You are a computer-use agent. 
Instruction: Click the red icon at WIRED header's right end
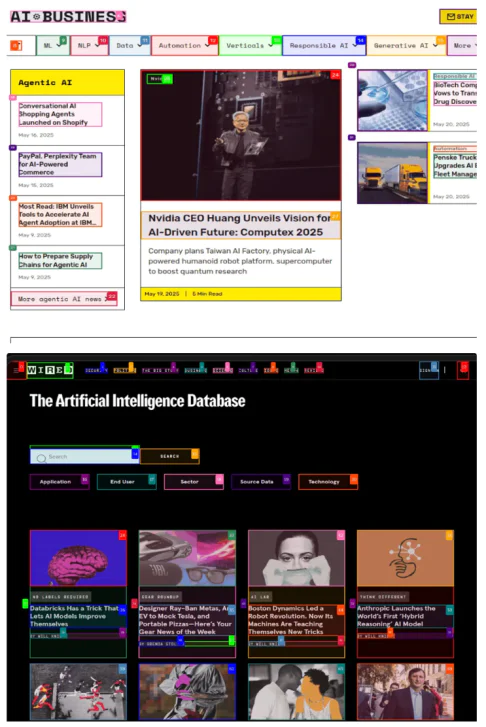point(462,370)
